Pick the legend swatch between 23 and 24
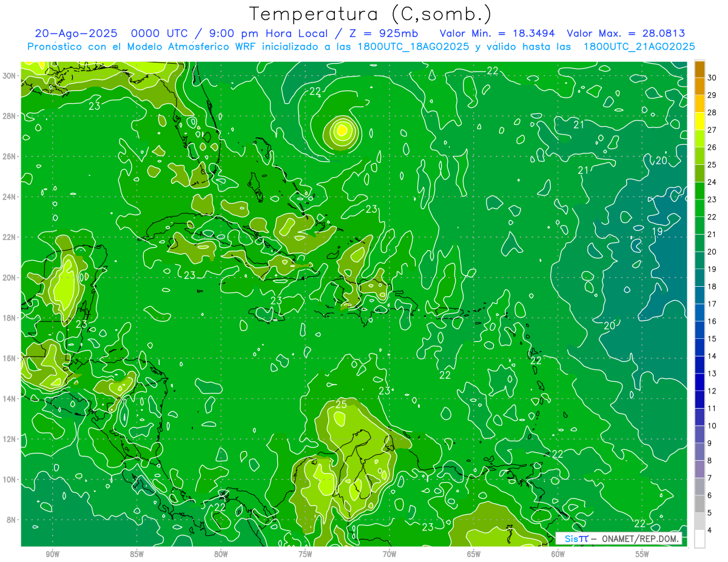The height and width of the screenshot is (562, 728). 700,191
